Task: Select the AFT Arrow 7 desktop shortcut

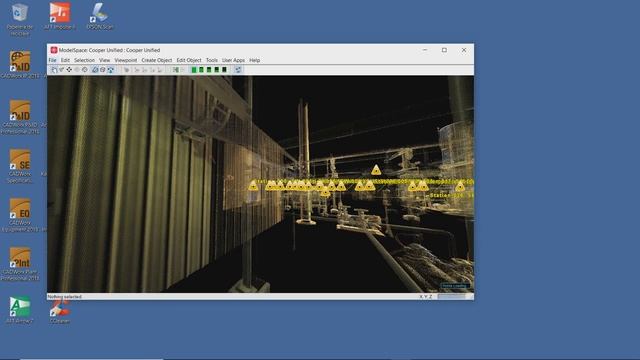Action: click(x=20, y=310)
